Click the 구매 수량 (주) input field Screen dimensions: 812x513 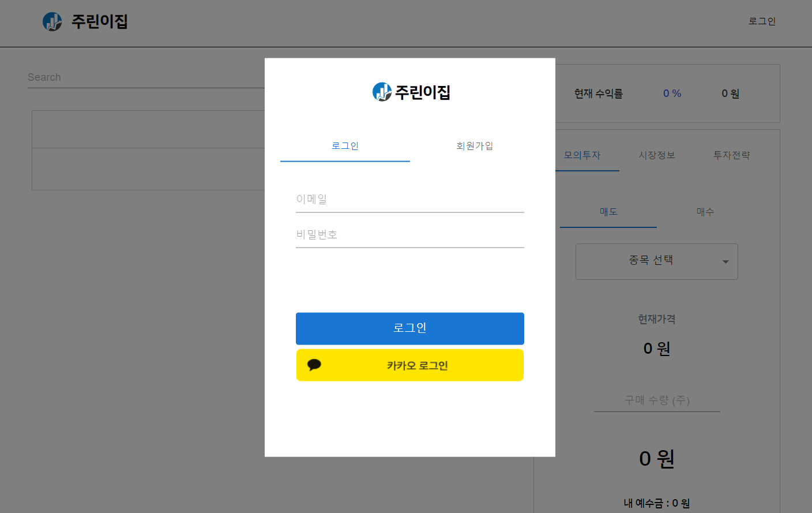pyautogui.click(x=656, y=400)
